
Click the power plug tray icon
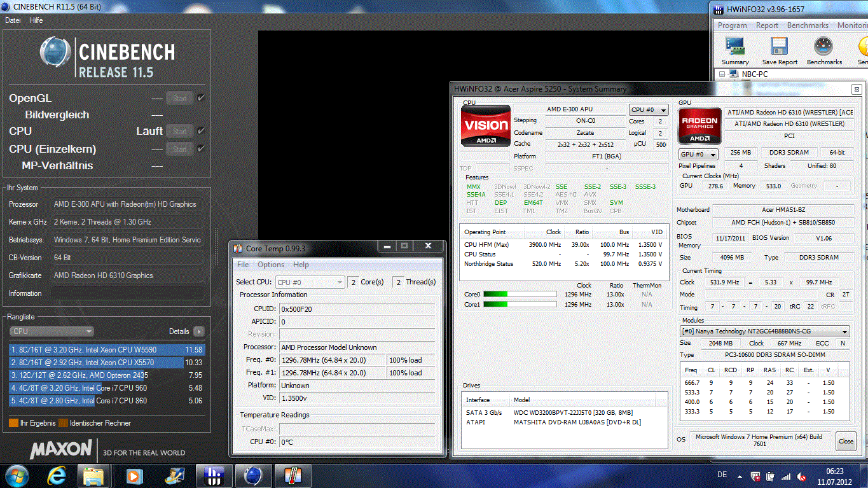click(x=770, y=476)
